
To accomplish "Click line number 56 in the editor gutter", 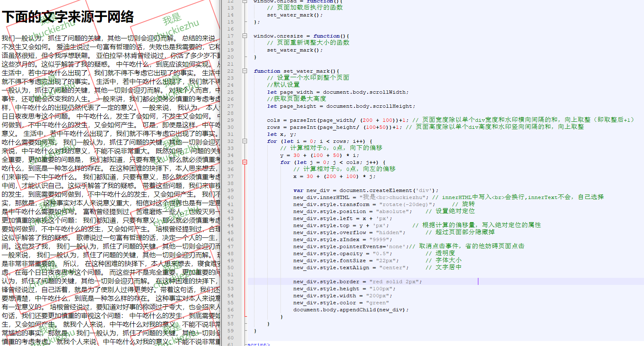I will click(x=231, y=310).
